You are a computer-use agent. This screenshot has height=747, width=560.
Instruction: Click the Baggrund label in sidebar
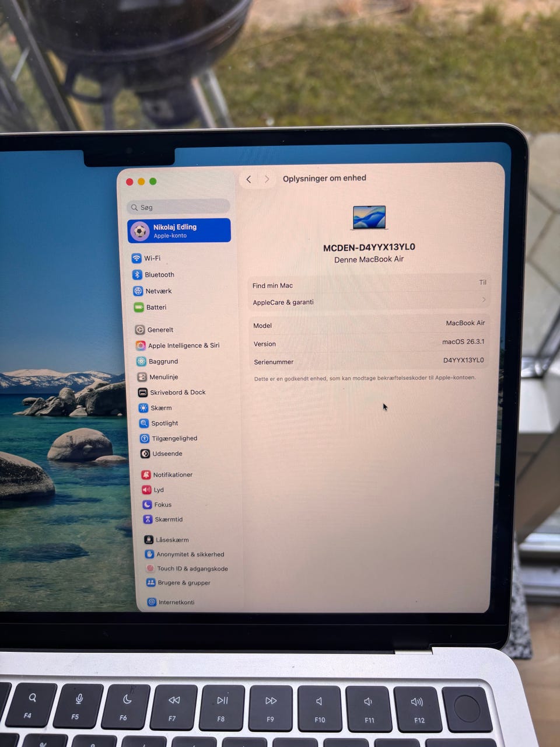(163, 361)
